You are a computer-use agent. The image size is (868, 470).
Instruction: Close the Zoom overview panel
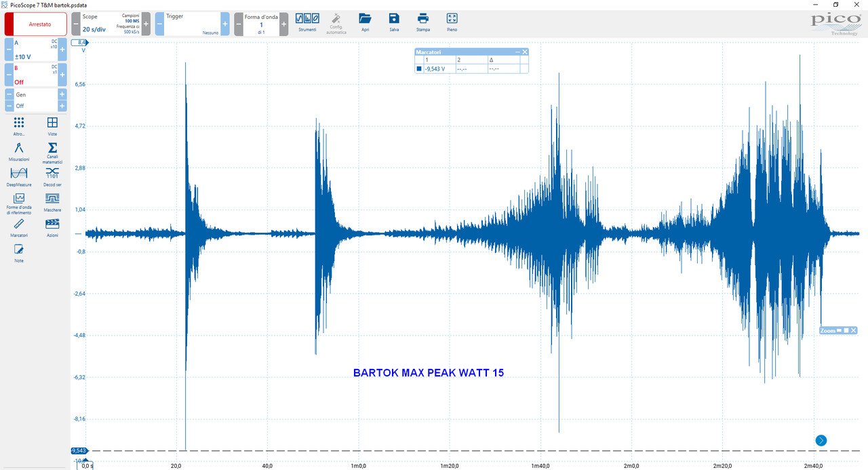[x=854, y=330]
